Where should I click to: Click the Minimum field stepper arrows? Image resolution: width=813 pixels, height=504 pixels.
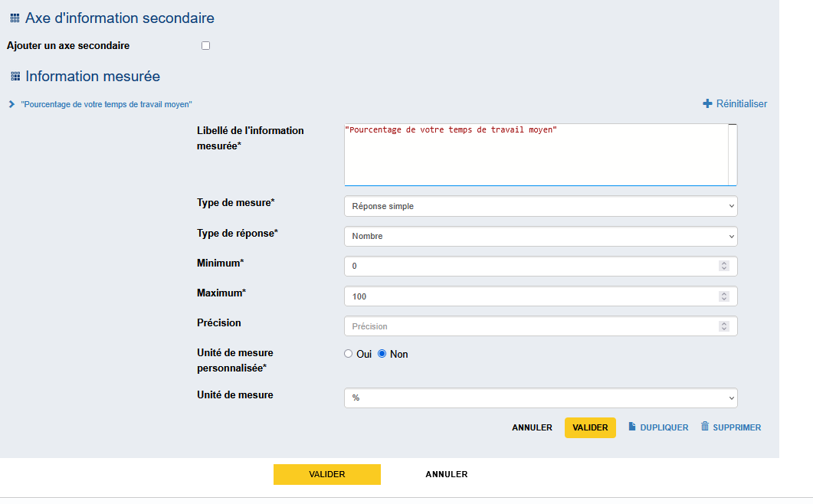(x=723, y=266)
